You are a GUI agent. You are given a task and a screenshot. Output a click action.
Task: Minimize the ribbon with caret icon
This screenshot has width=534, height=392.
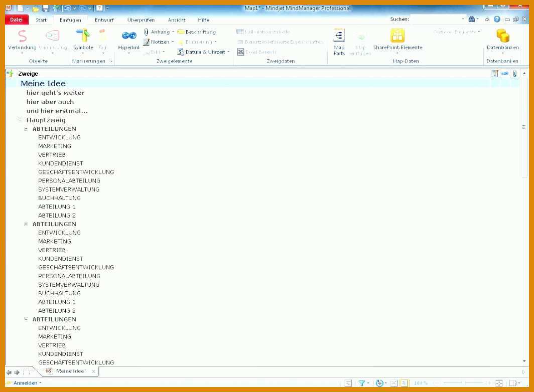click(x=487, y=20)
